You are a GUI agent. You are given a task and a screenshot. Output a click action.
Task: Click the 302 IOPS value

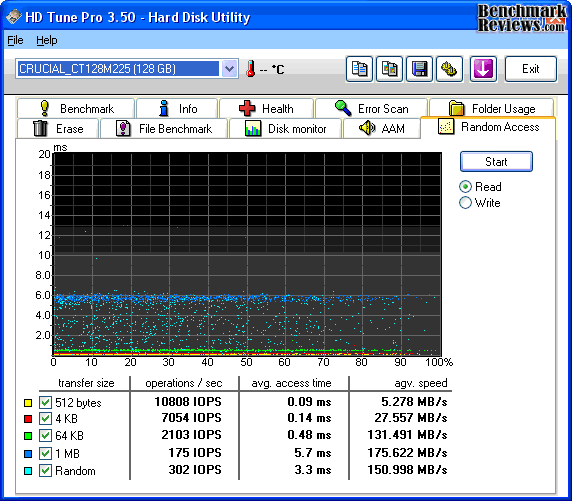195,470
